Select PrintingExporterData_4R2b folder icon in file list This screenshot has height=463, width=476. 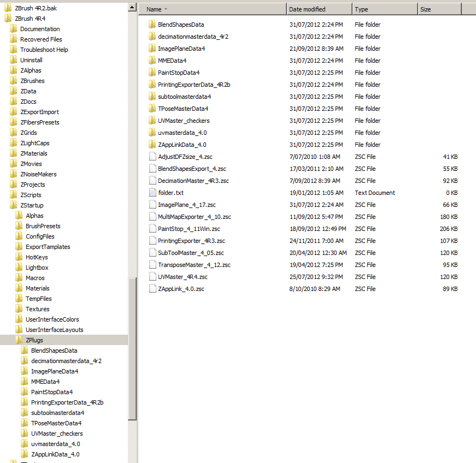152,84
